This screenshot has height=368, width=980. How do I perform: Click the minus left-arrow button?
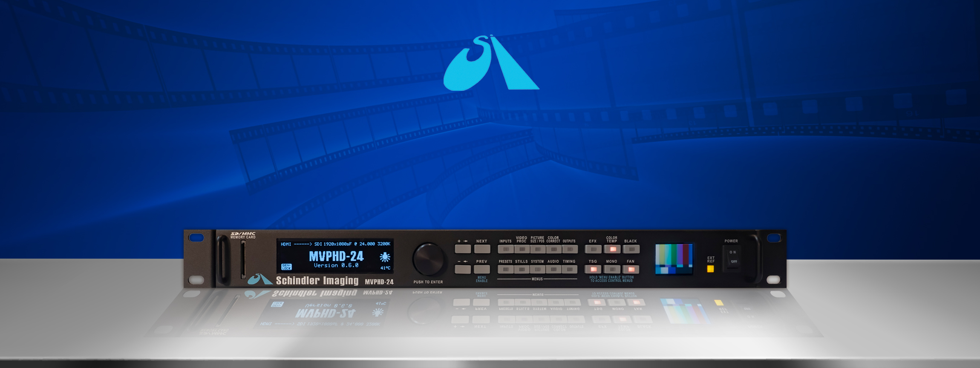pos(463,269)
